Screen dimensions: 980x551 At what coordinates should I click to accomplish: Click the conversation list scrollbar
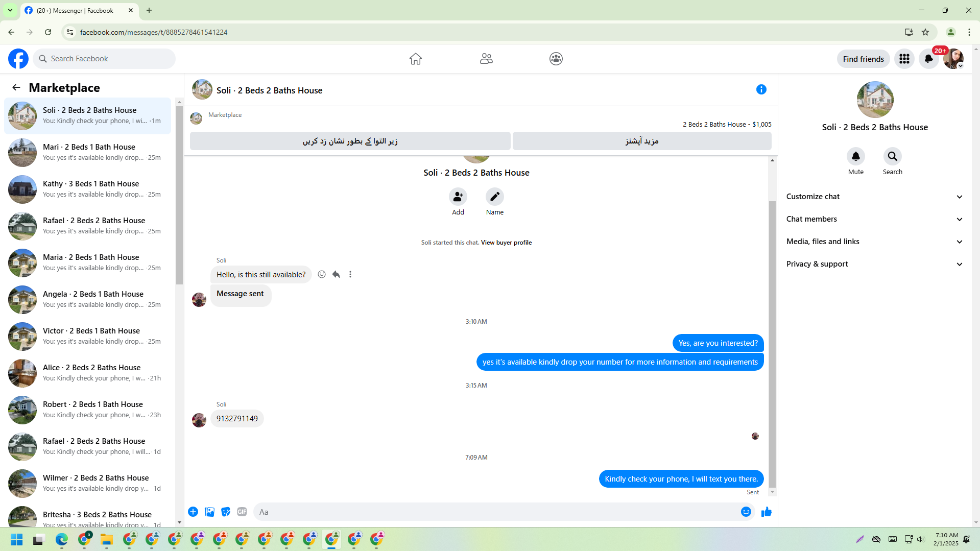click(179, 195)
